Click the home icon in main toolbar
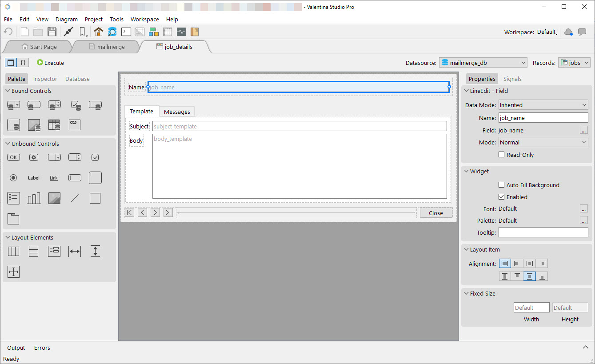Image resolution: width=595 pixels, height=364 pixels. coord(98,32)
